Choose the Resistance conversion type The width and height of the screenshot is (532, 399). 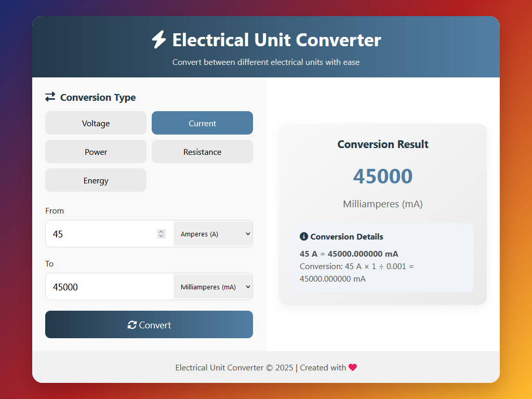click(x=202, y=152)
